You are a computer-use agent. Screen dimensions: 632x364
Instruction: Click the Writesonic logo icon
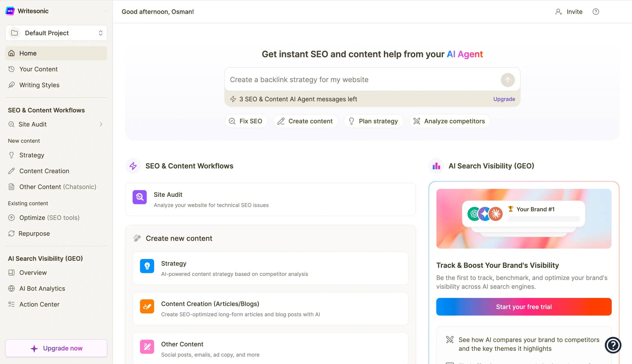pos(10,11)
